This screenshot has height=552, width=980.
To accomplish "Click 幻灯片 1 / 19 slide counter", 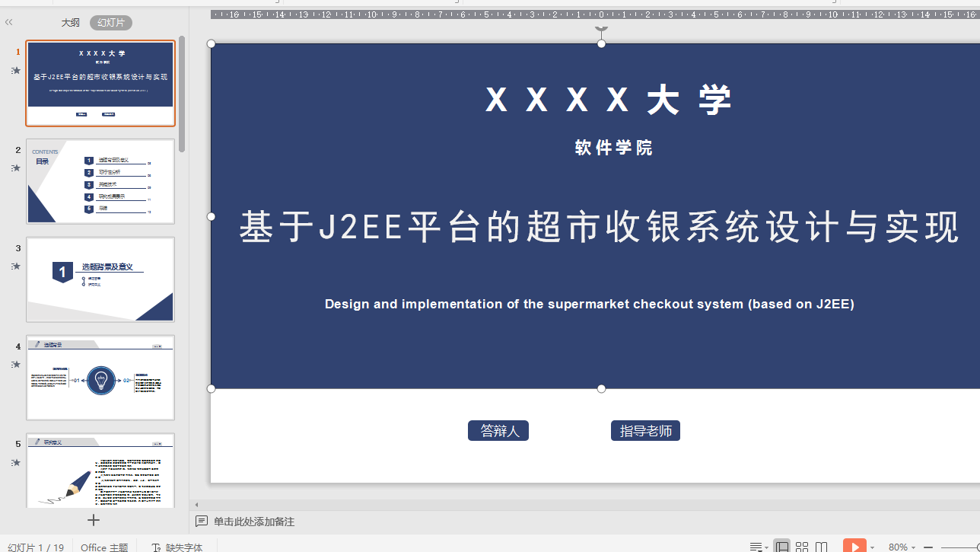I will point(36,547).
